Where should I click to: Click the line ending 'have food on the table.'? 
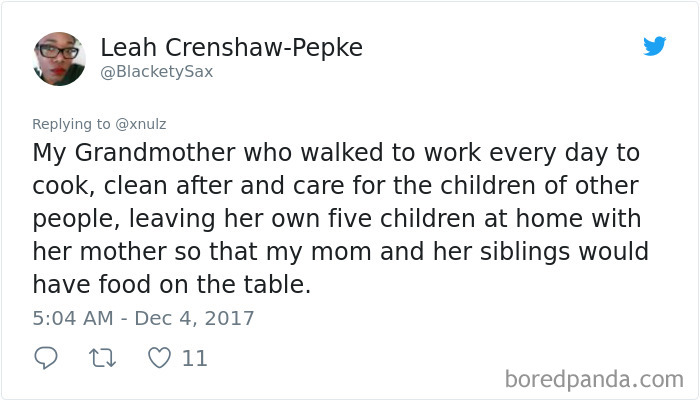(x=171, y=284)
